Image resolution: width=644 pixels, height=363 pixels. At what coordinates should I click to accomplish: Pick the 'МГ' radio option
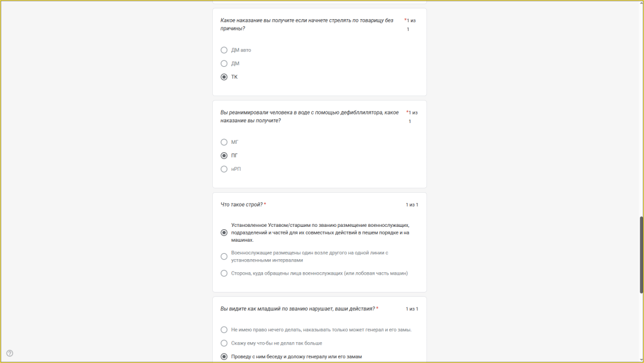[x=224, y=142]
